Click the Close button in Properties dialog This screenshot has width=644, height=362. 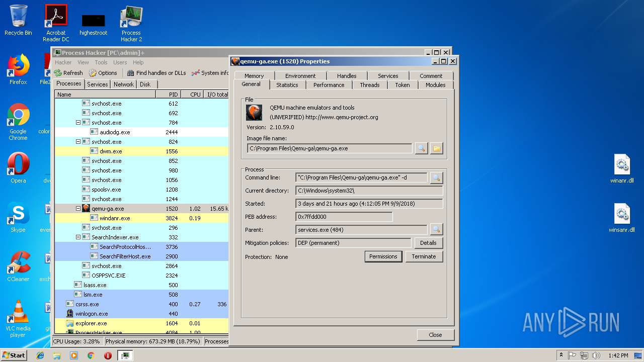pos(436,335)
